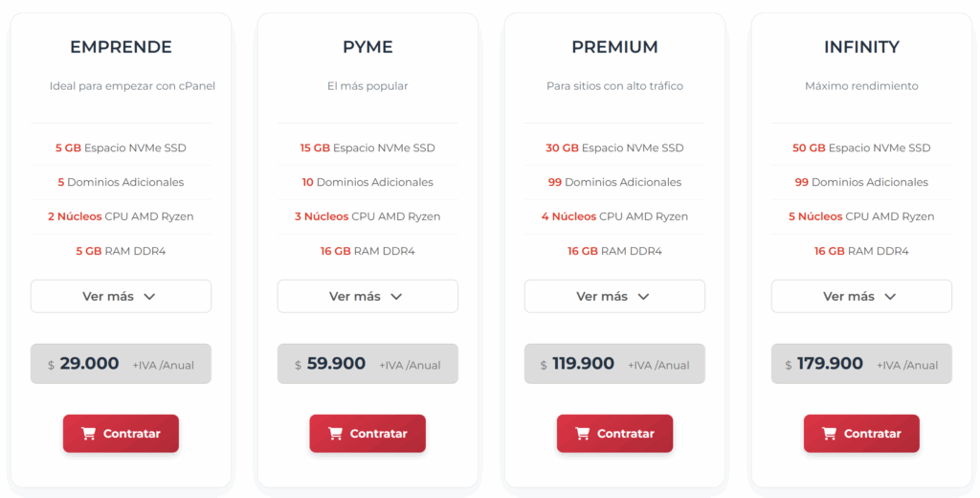Select the 29.000 price box
Image resolution: width=980 pixels, height=498 pixels.
coord(121,364)
